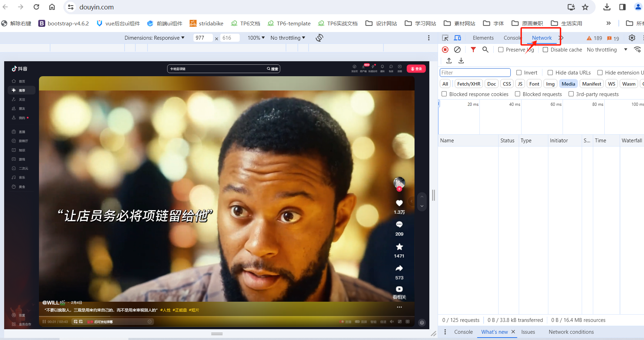This screenshot has width=644, height=340.
Task: Check Blocked requests checkbox
Action: click(518, 94)
